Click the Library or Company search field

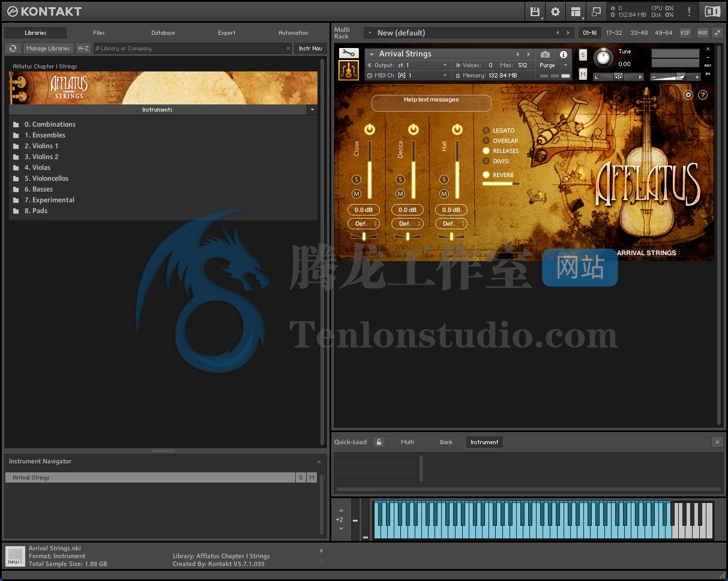(x=193, y=48)
